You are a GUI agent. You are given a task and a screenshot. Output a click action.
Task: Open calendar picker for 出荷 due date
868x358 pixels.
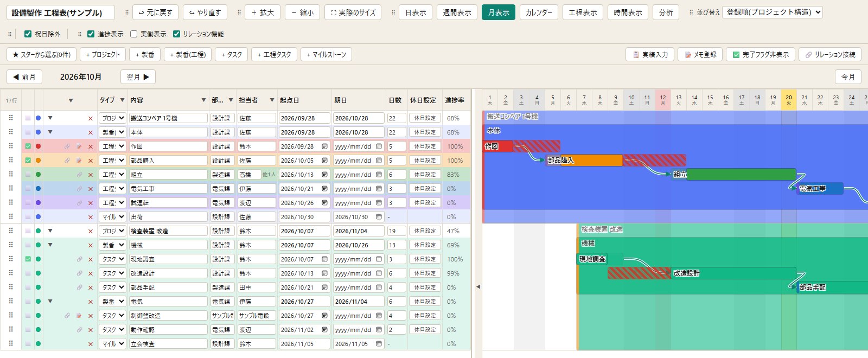[x=379, y=217]
